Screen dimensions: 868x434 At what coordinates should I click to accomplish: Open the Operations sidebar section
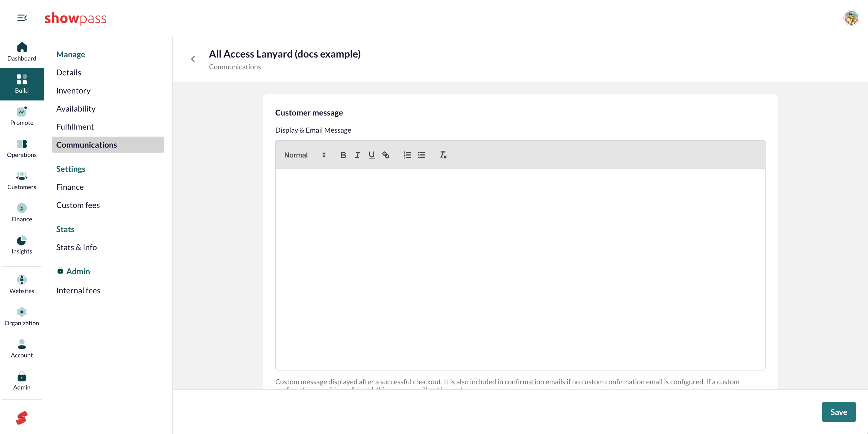coord(22,149)
